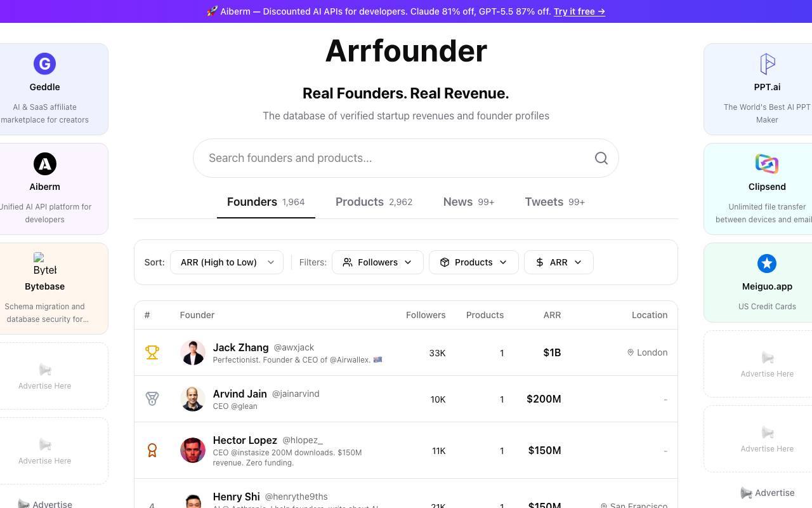
Task: Open Jack Zhang's founder name link
Action: (240, 347)
